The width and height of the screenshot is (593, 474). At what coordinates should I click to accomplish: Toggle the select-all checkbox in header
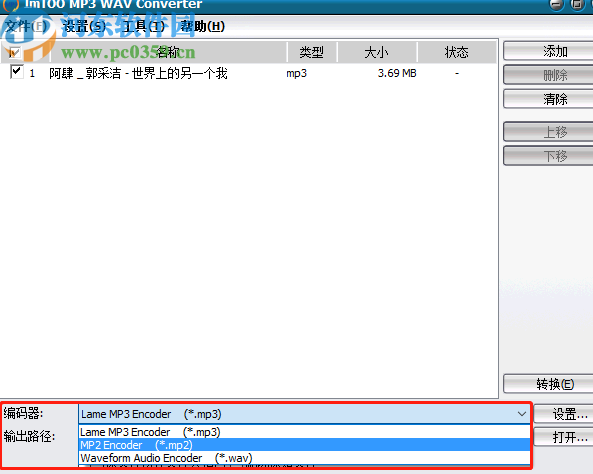coord(14,52)
